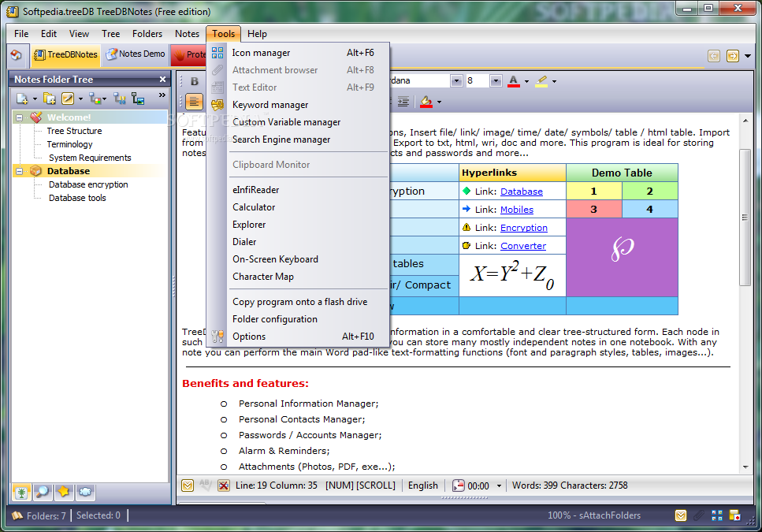Click the edit note pencil icon
This screenshot has width=762, height=532.
68,99
